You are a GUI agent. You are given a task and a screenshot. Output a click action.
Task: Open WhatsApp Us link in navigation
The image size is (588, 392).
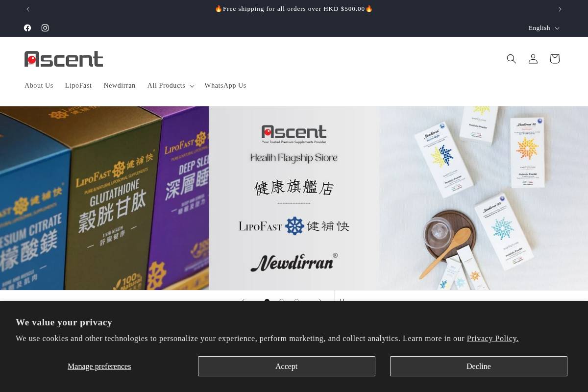[x=225, y=86]
